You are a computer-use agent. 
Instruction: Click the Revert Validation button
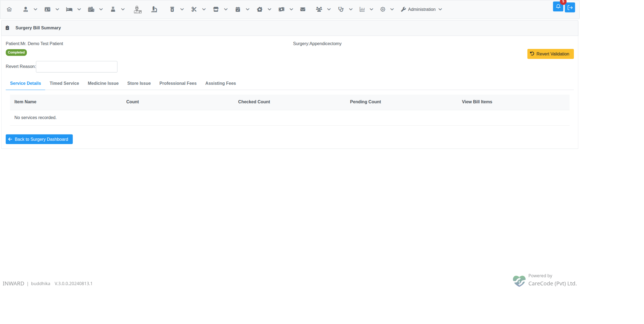[x=551, y=54]
